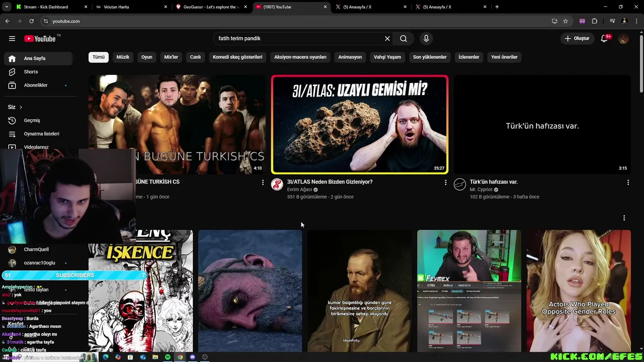Open the YouTube hamburger guide menu
The image size is (644, 362).
pos(12,39)
